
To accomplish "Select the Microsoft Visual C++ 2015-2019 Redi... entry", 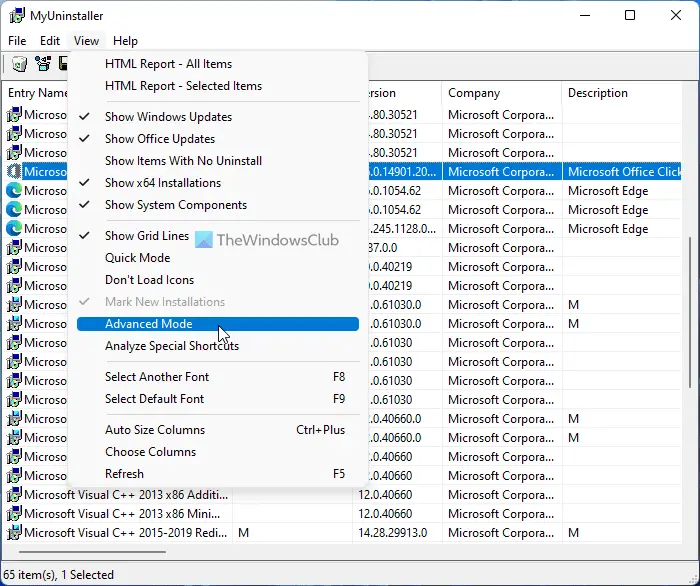I will coord(125,532).
